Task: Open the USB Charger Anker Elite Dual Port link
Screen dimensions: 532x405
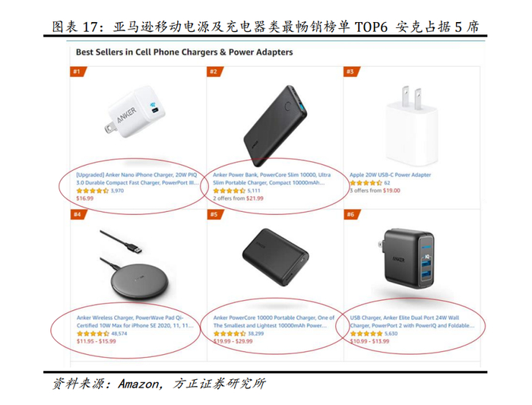Action: 412,321
